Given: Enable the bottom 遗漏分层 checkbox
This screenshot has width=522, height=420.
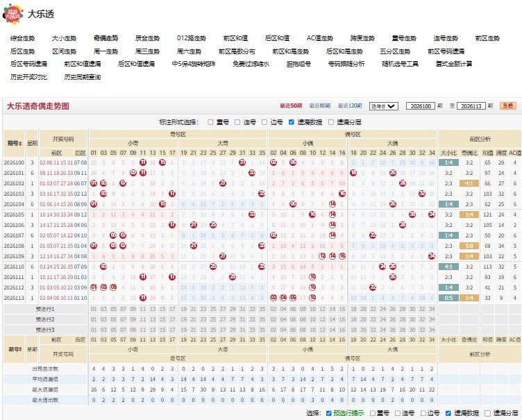Looking at the screenshot, I should tap(488, 413).
